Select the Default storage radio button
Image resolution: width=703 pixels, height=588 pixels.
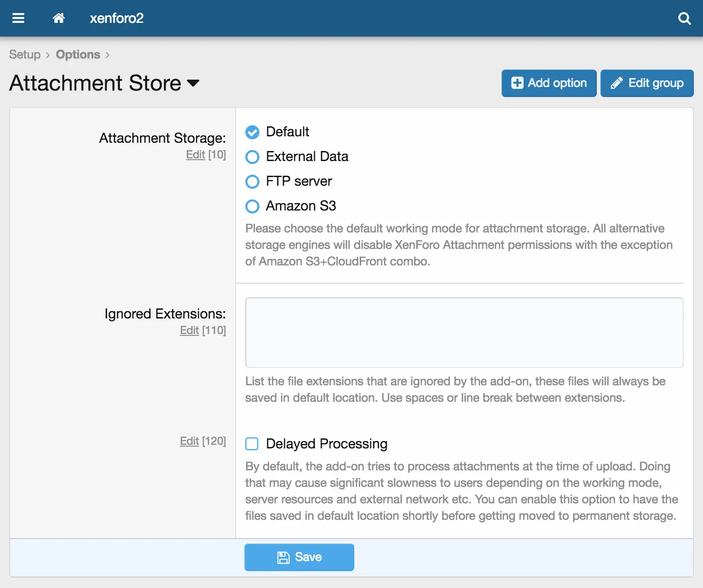[x=252, y=132]
